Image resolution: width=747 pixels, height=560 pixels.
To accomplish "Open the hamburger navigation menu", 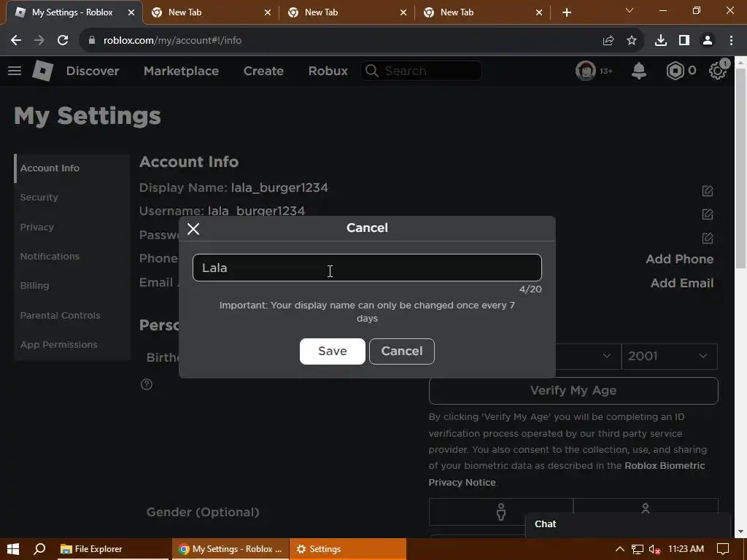I will click(15, 71).
